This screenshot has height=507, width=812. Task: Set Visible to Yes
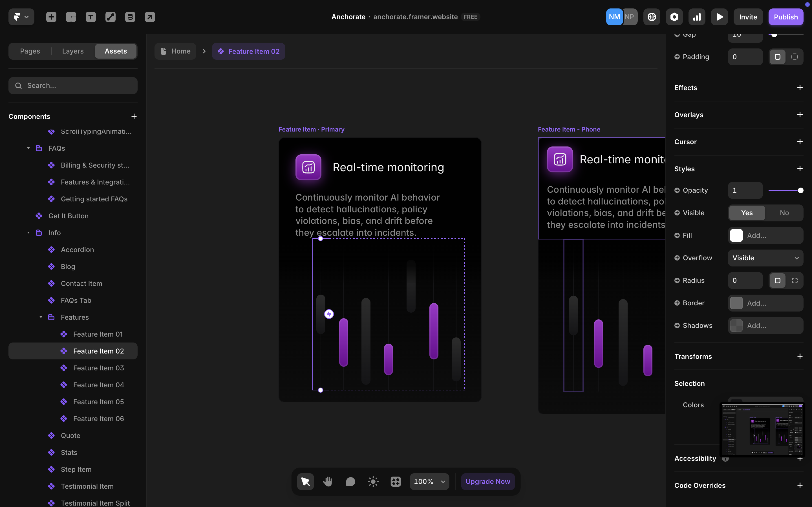(x=747, y=213)
